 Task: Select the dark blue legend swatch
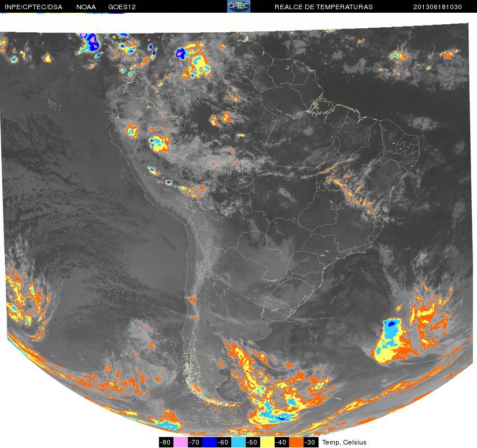pyautogui.click(x=209, y=442)
